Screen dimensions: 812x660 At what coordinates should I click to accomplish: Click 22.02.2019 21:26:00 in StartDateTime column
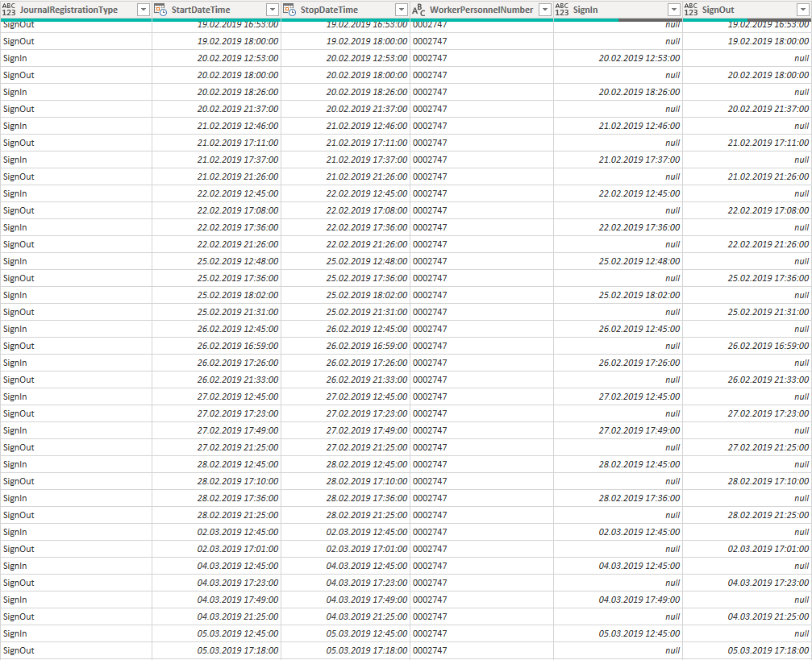click(238, 244)
